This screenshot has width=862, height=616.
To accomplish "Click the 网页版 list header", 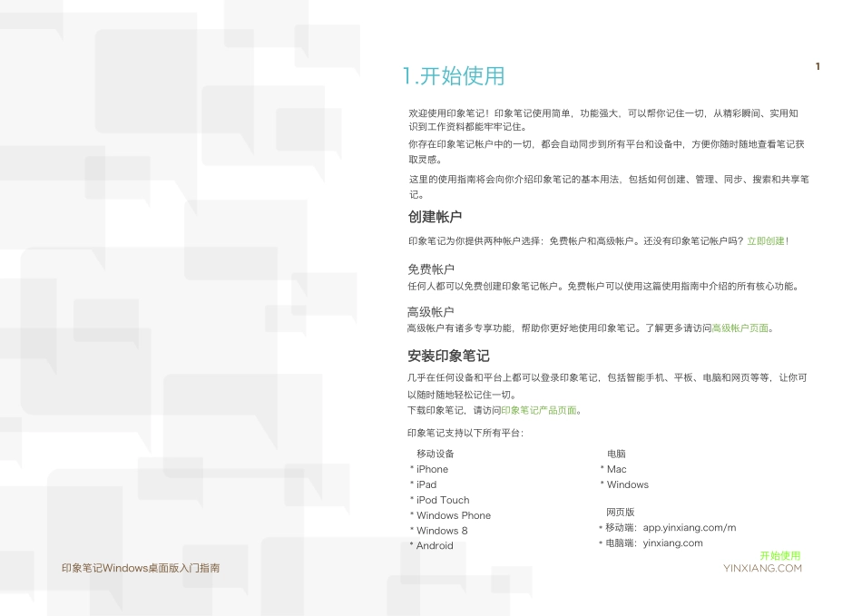I will [x=621, y=513].
